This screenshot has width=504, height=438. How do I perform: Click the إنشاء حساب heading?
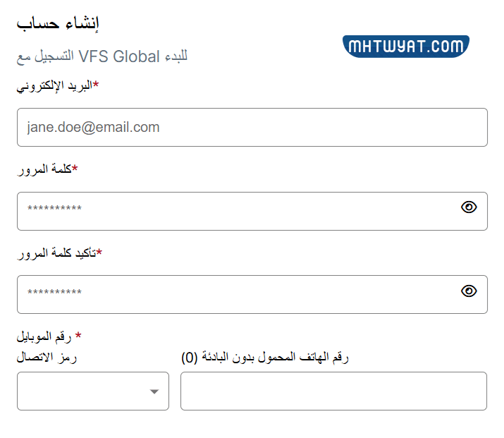click(58, 24)
